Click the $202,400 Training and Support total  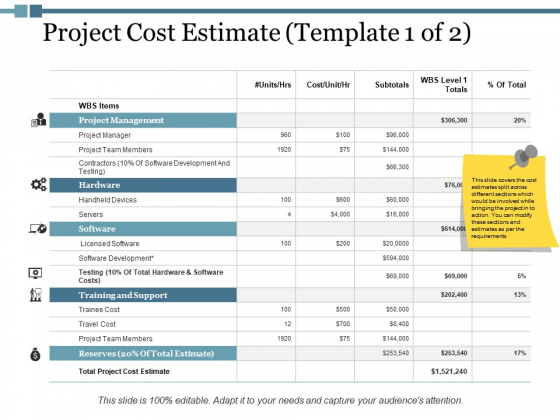454,295
